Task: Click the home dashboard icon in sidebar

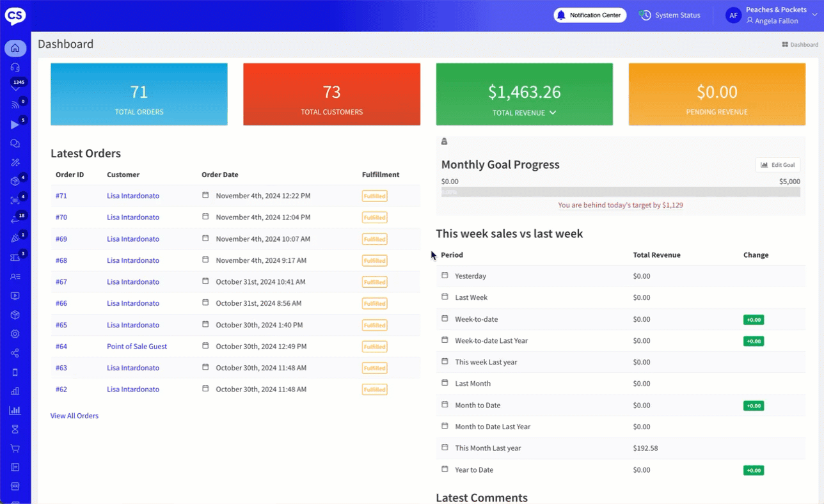Action: click(15, 48)
